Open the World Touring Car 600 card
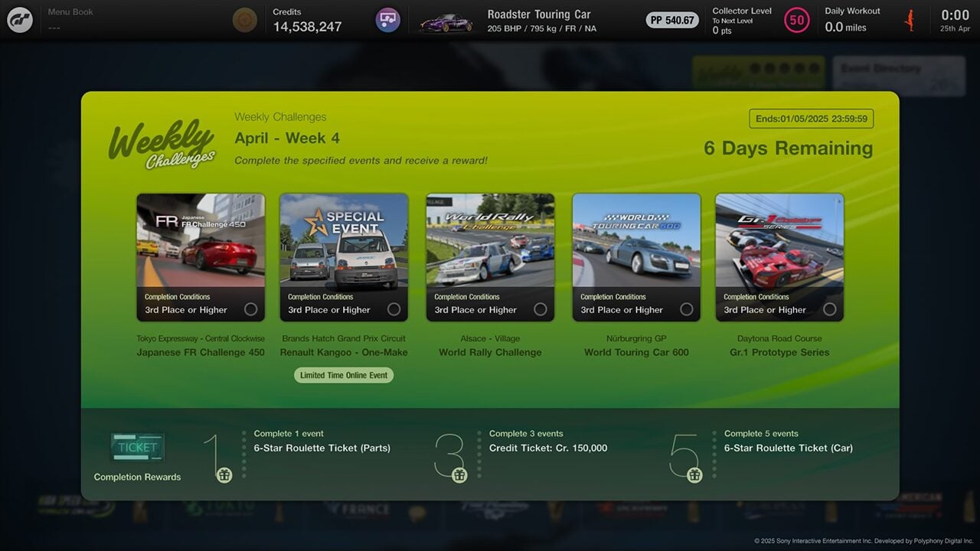The image size is (980, 551). pos(636,257)
